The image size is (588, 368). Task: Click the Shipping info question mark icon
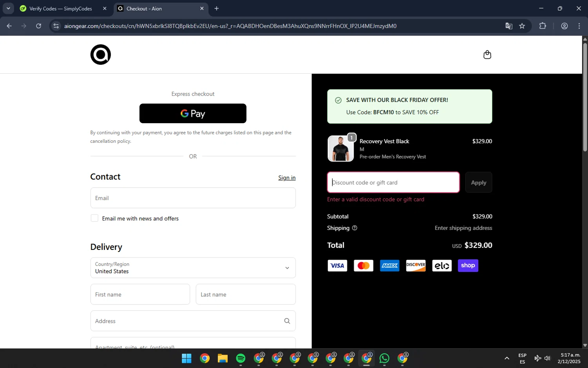point(354,228)
